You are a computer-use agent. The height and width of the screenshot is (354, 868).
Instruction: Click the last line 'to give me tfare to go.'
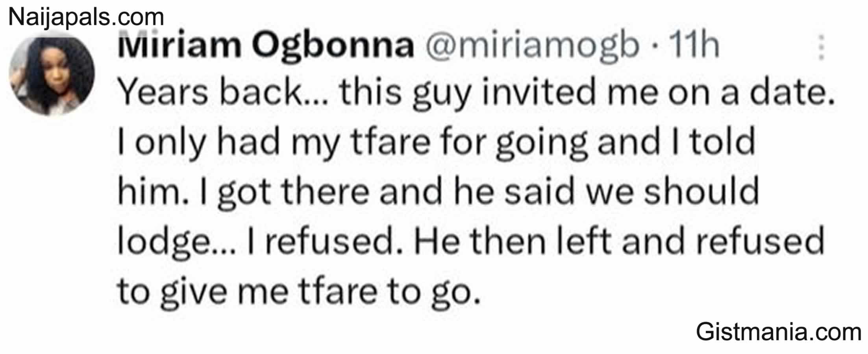pyautogui.click(x=299, y=292)
